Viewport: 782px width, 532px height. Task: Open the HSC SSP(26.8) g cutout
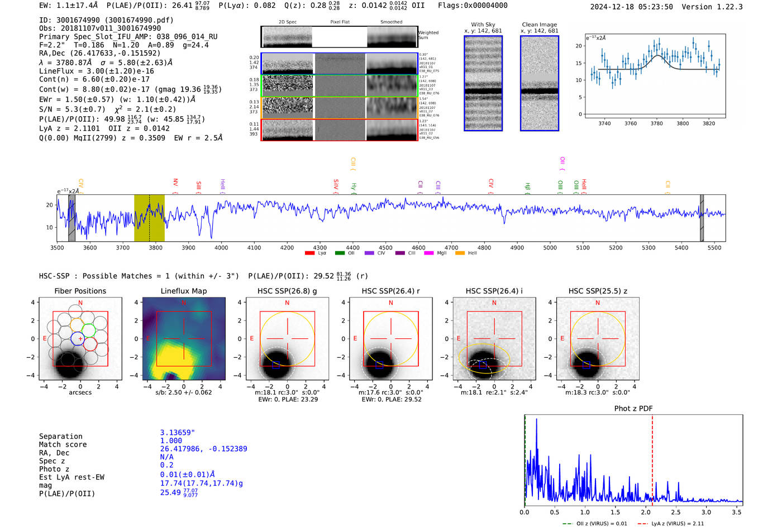click(287, 339)
